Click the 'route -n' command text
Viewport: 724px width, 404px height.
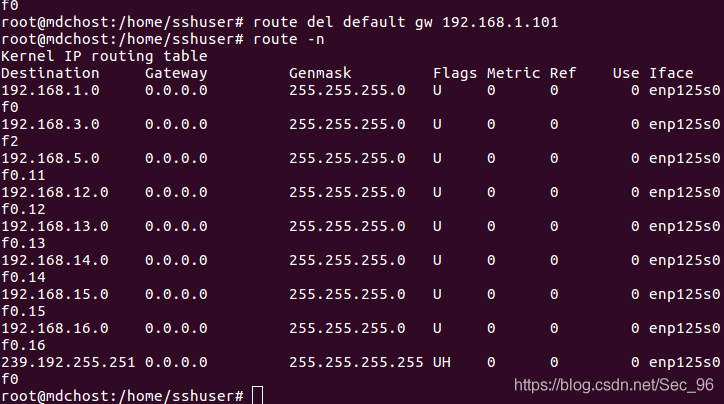[289, 39]
